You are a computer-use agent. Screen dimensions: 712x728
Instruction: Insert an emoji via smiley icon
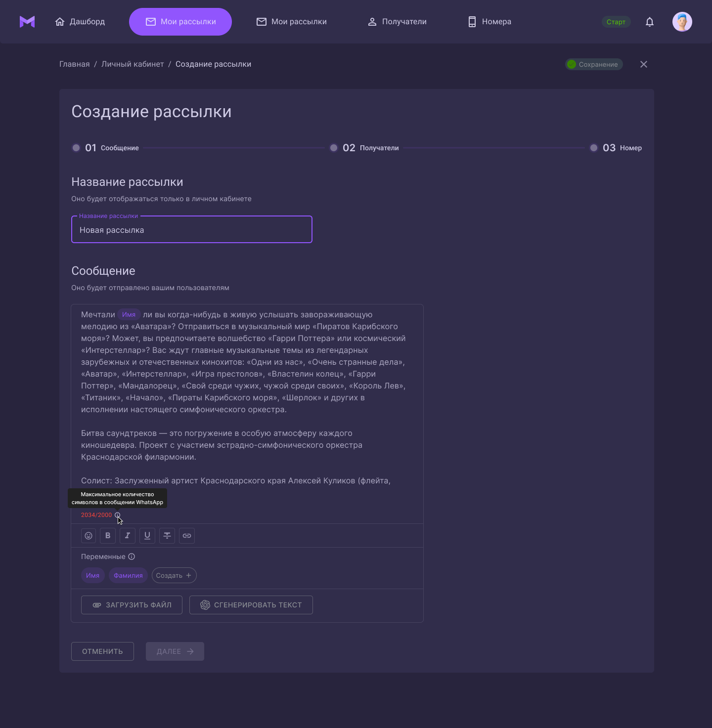[x=89, y=536]
